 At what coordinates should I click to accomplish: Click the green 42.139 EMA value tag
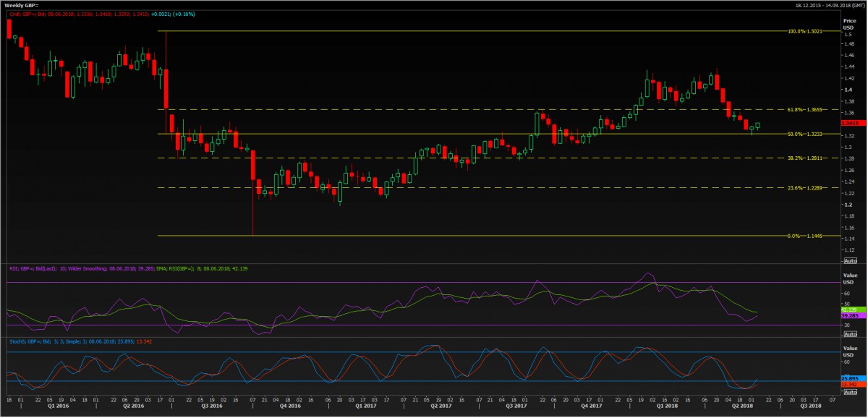coord(851,309)
